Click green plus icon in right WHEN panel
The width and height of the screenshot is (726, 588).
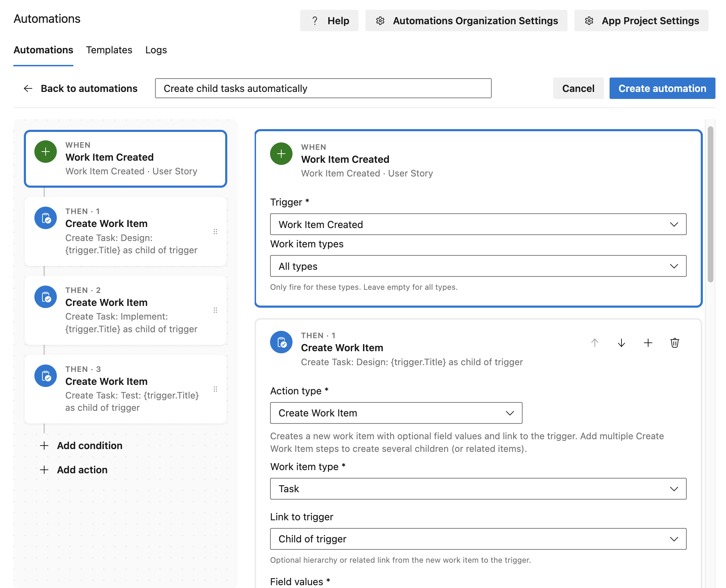(281, 154)
